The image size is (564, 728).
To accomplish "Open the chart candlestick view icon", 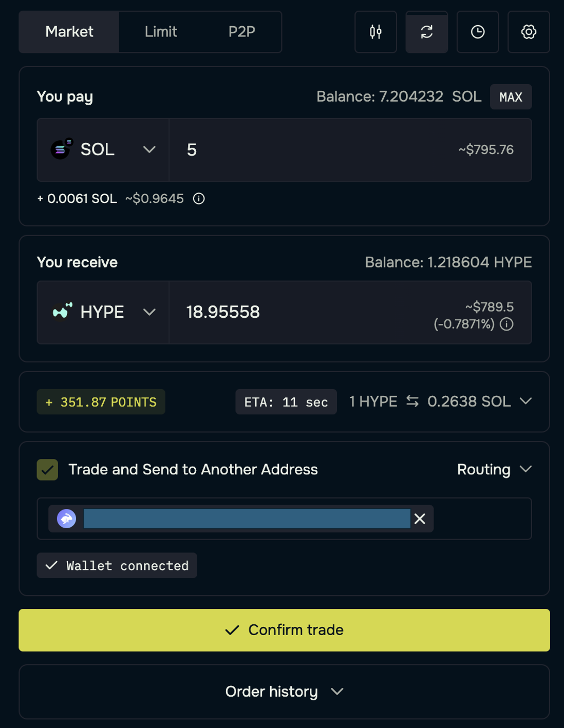I will coord(375,32).
